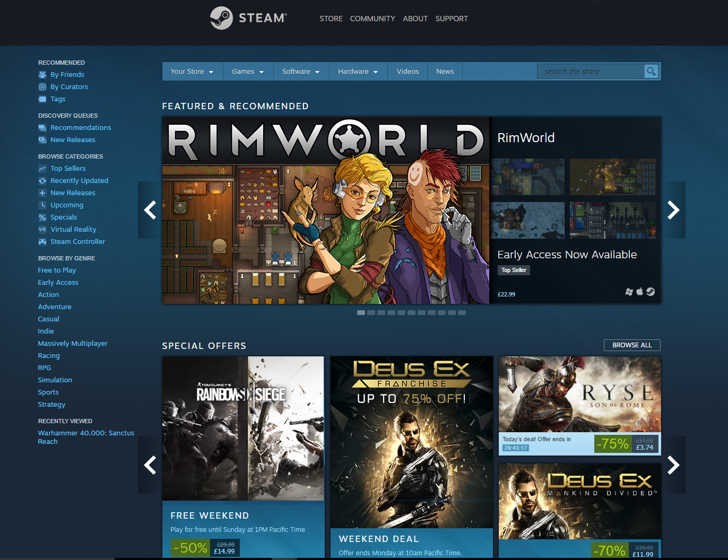728x560 pixels.
Task: Open the Adventure genre link
Action: coord(55,307)
